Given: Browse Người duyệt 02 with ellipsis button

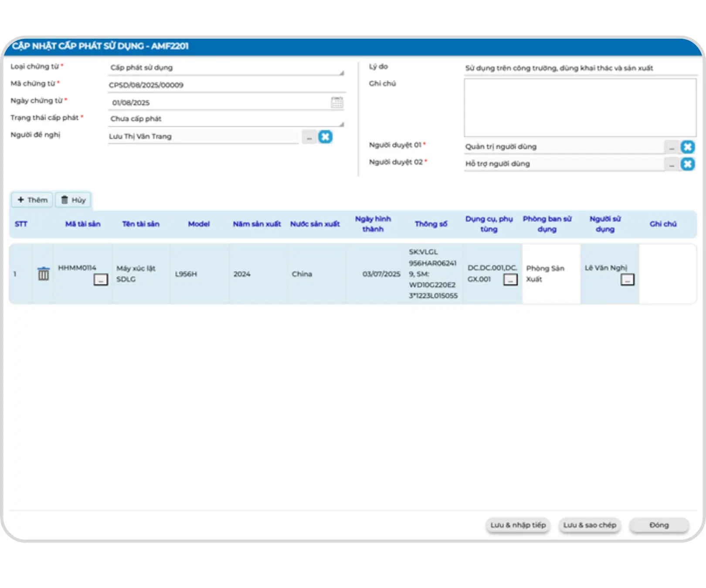Looking at the screenshot, I should tap(672, 165).
